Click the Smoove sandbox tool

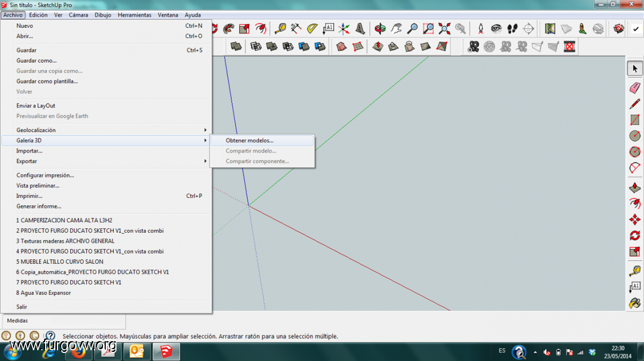pyautogui.click(x=377, y=47)
